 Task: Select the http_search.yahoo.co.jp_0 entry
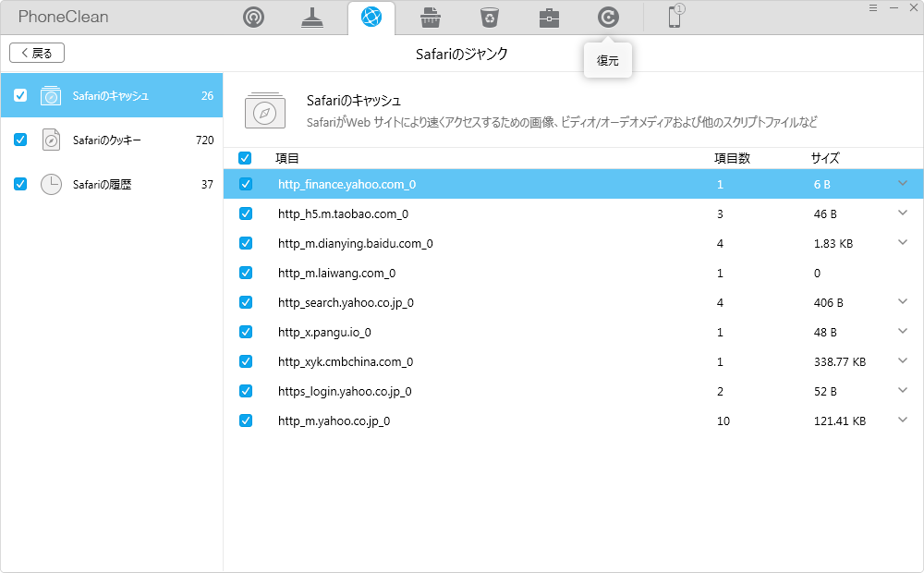click(574, 302)
